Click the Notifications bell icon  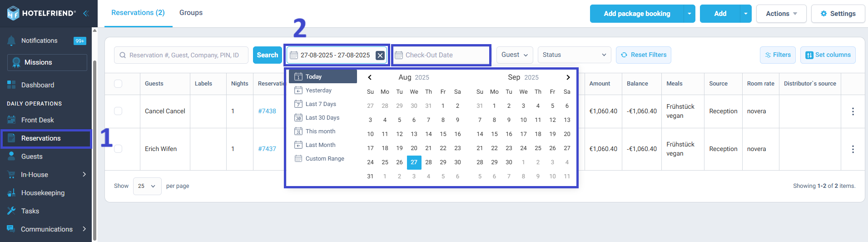coord(12,40)
